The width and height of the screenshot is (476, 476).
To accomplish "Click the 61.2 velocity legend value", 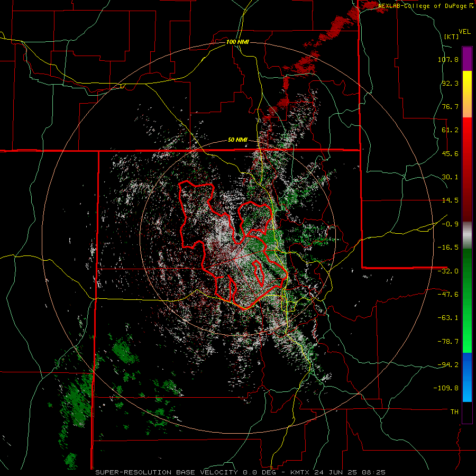I will [450, 130].
